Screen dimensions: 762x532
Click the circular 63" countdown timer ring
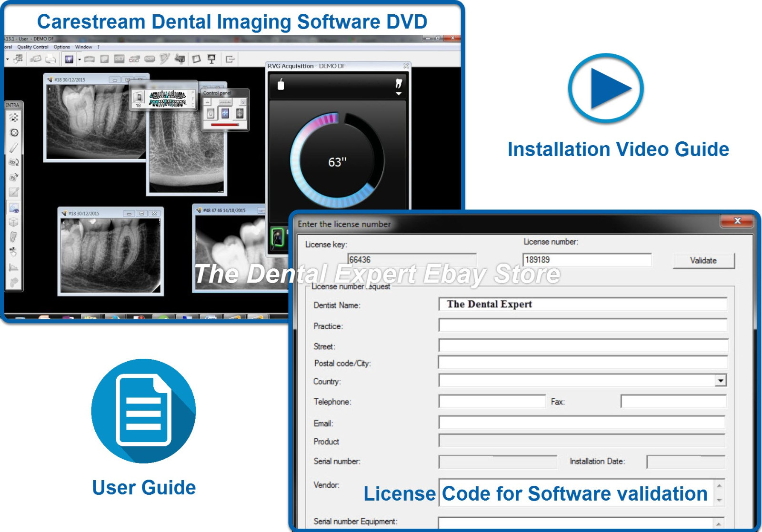[x=337, y=161]
